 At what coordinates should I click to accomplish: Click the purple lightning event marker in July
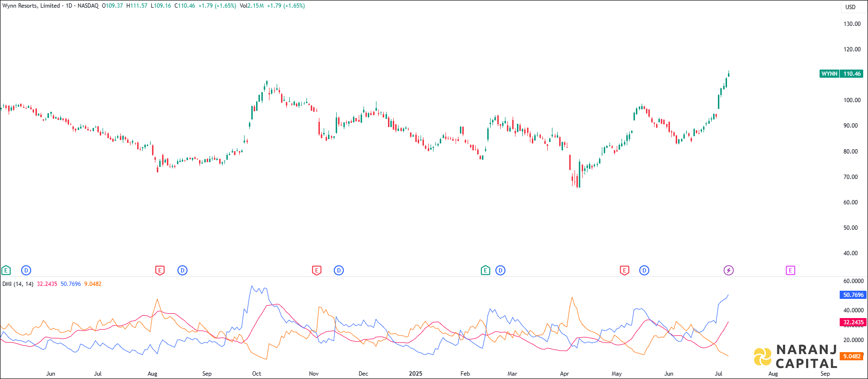tap(728, 271)
